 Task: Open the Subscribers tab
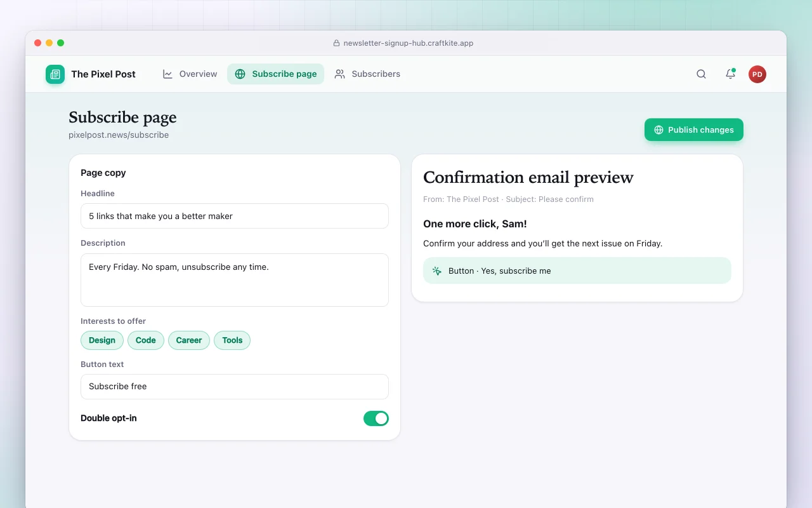(367, 74)
